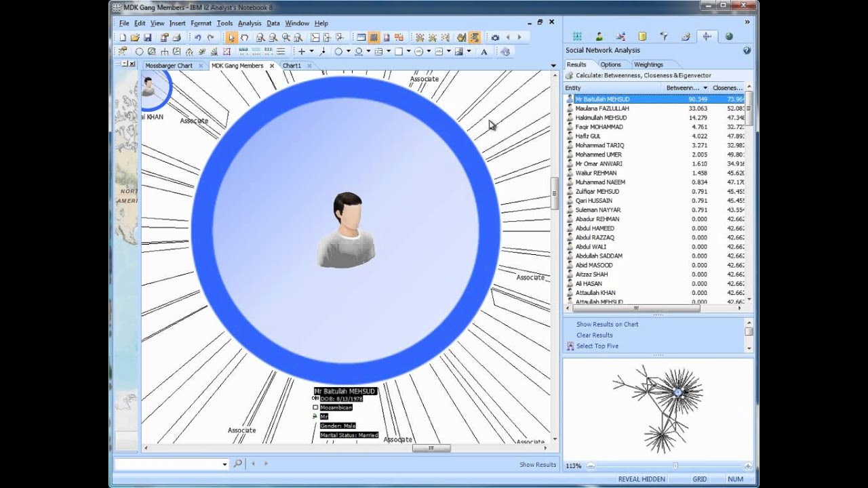Image resolution: width=868 pixels, height=488 pixels.
Task: Open the Tools menu
Action: [224, 23]
